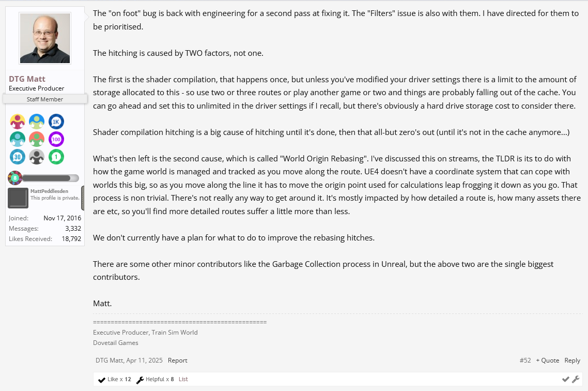Click the + Quote button
Screen dimensions: 588x391
548,360
